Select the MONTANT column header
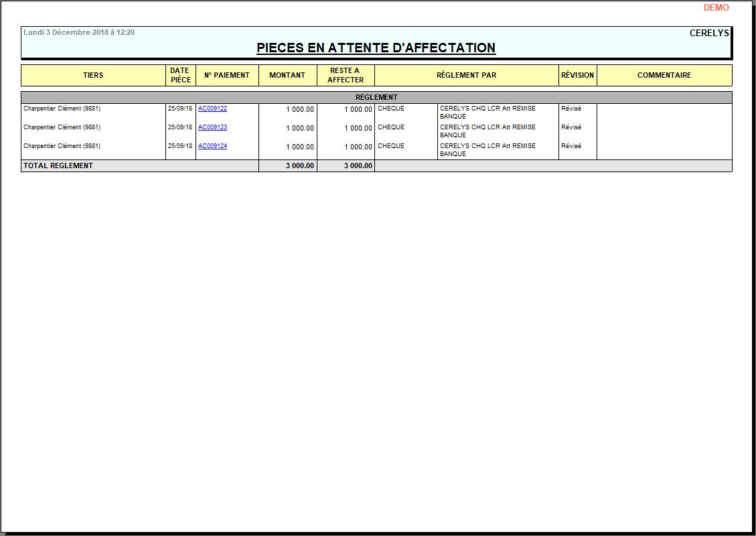The image size is (756, 536). tap(287, 75)
